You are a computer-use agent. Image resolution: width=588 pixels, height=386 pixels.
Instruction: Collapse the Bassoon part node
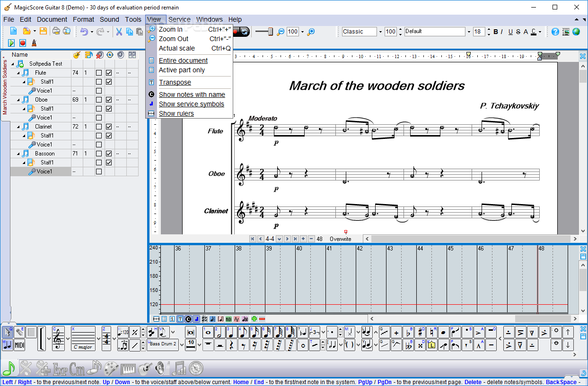18,154
